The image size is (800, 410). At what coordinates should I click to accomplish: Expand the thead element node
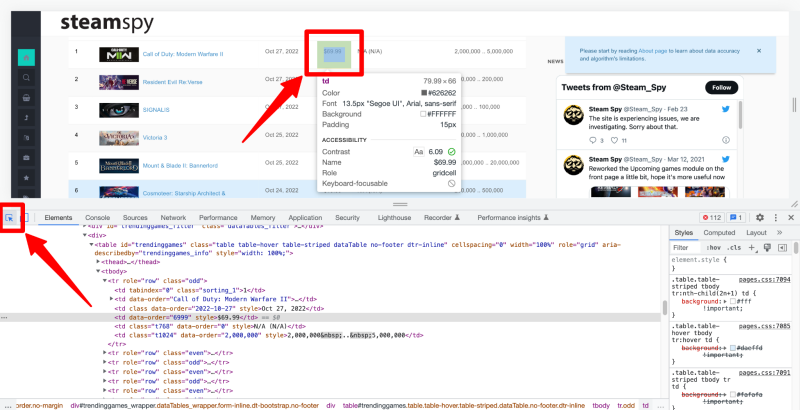tap(98, 262)
